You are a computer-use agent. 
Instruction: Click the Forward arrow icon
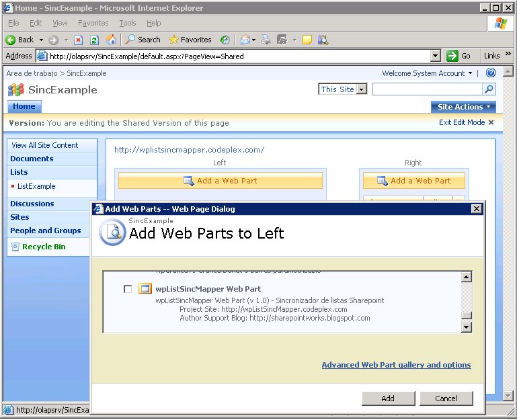click(x=53, y=40)
